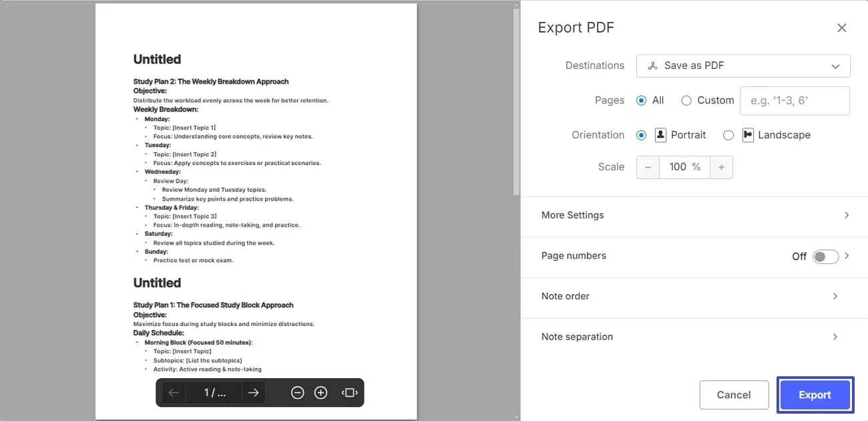Zoom in using the plus icon
Image resolution: width=868 pixels, height=421 pixels.
[x=320, y=392]
